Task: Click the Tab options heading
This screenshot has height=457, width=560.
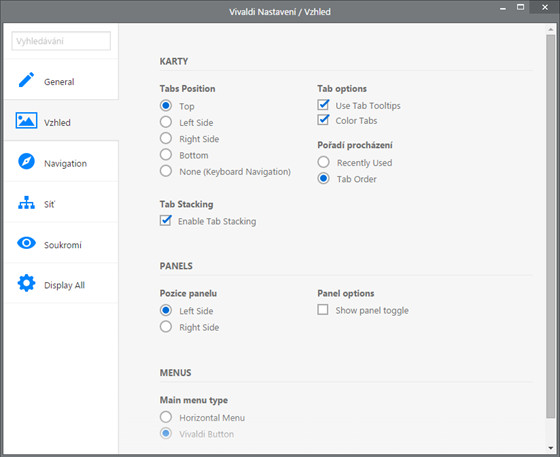Action: [x=342, y=89]
